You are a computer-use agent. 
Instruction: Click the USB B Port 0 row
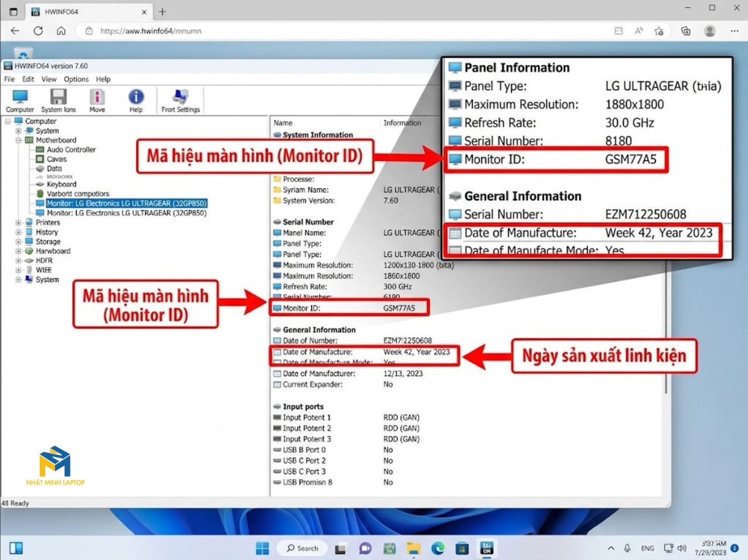[x=333, y=450]
